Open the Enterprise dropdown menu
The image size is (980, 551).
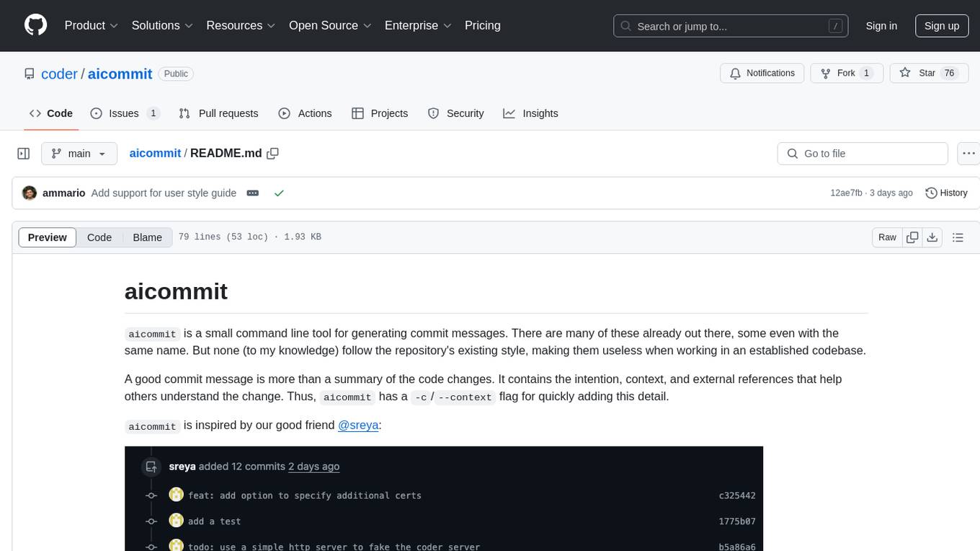tap(418, 25)
